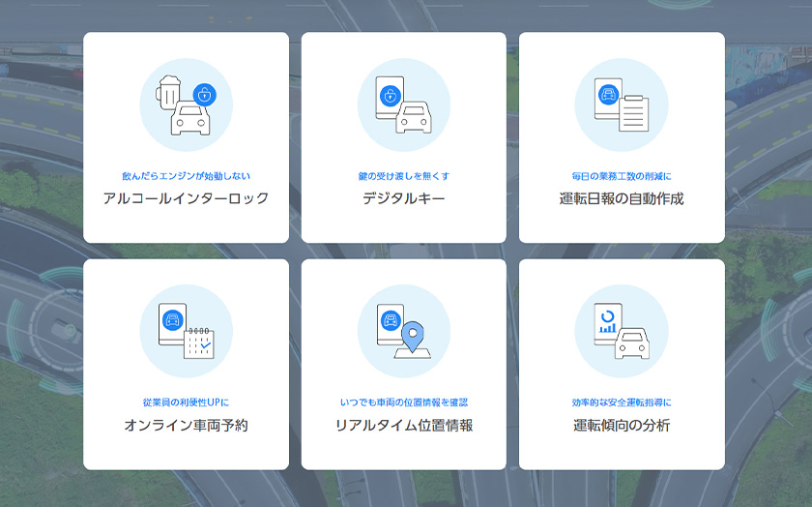Click the chart phone and car analysis icon
This screenshot has width=812, height=507.
click(x=622, y=331)
